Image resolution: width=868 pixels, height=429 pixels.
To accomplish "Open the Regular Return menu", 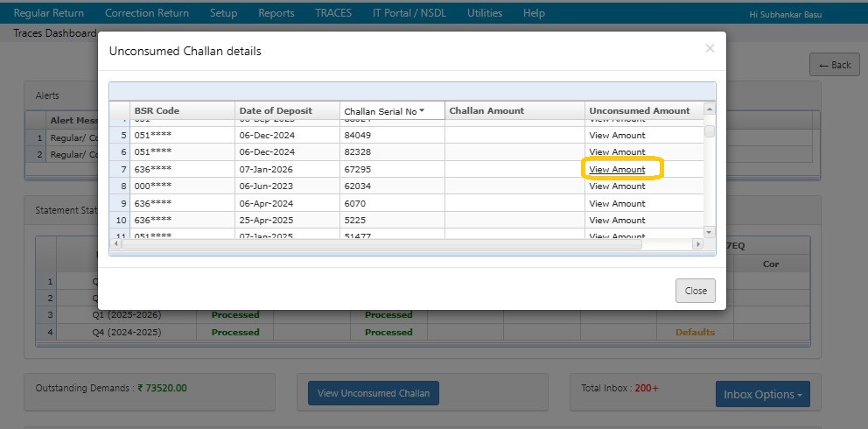I will [49, 13].
